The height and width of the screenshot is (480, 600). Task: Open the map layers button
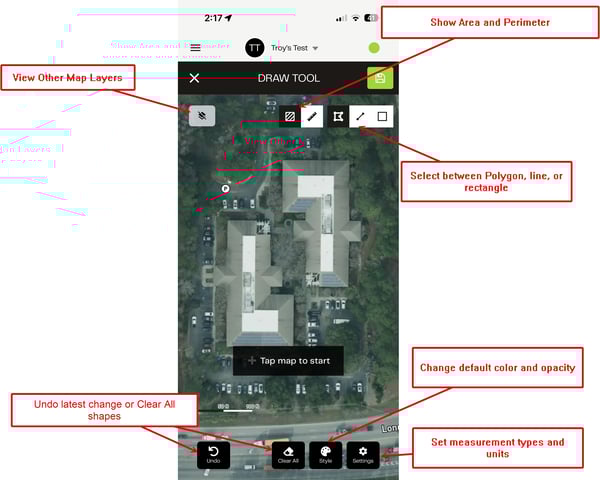[x=201, y=116]
